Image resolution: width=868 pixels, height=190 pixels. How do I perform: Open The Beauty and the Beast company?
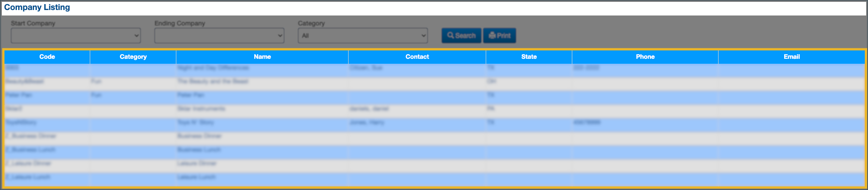coord(213,82)
